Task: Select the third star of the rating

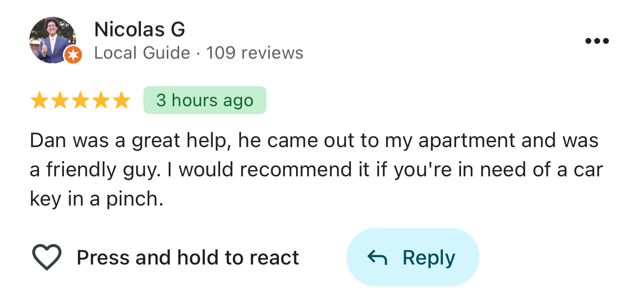Action: click(80, 100)
